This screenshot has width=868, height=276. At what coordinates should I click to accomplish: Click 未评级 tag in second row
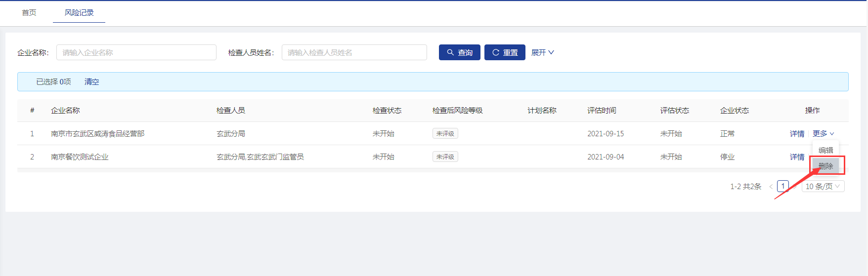[445, 157]
